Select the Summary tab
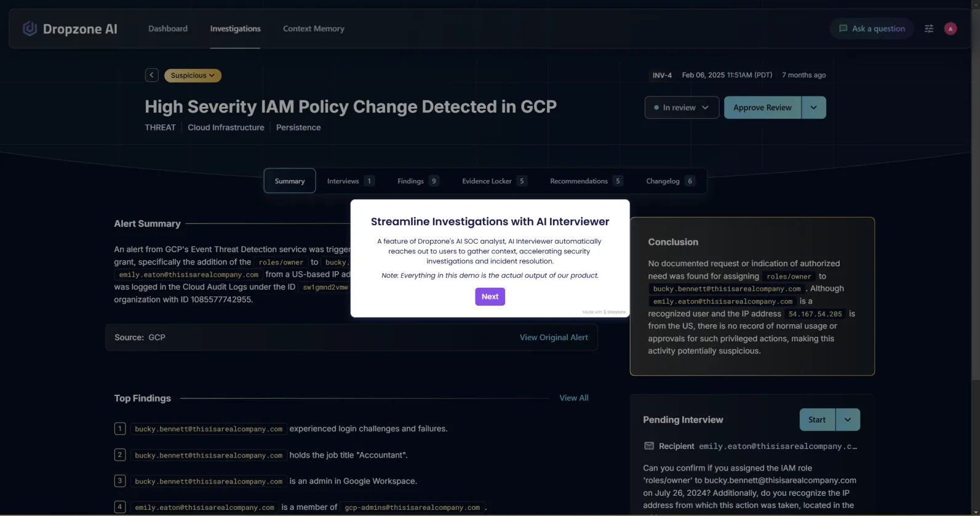 point(290,181)
